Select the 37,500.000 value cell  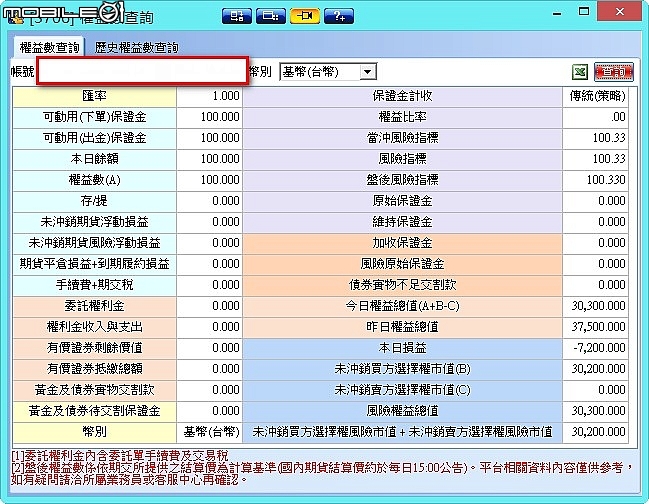point(596,327)
